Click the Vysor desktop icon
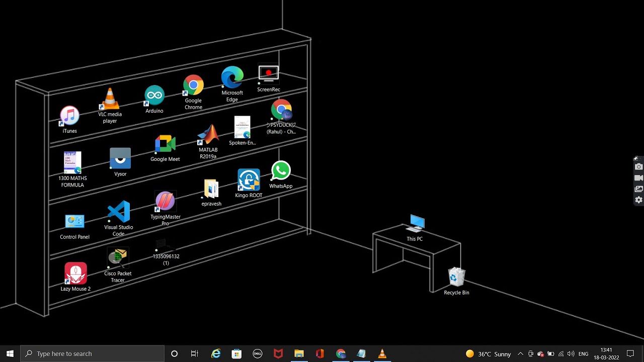This screenshot has height=362, width=644. click(120, 162)
